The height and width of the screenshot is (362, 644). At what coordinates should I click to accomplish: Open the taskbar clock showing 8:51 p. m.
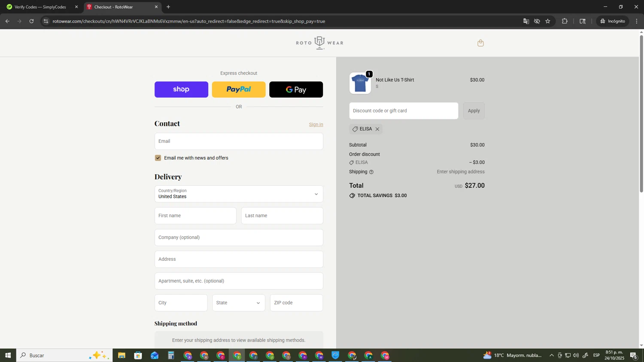pyautogui.click(x=614, y=355)
